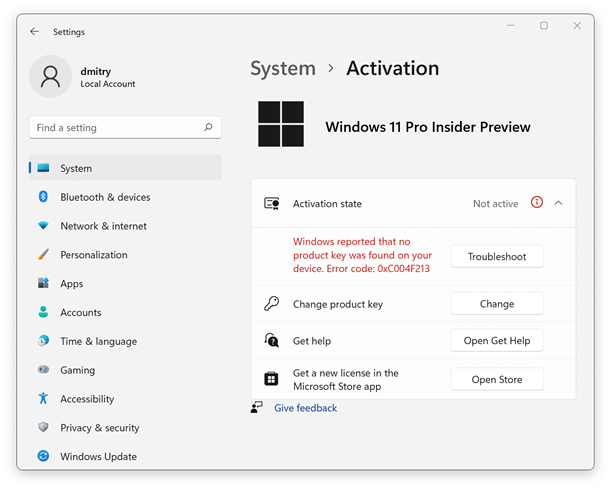611x490 pixels.
Task: Click the Privacy shield icon
Action: (43, 427)
